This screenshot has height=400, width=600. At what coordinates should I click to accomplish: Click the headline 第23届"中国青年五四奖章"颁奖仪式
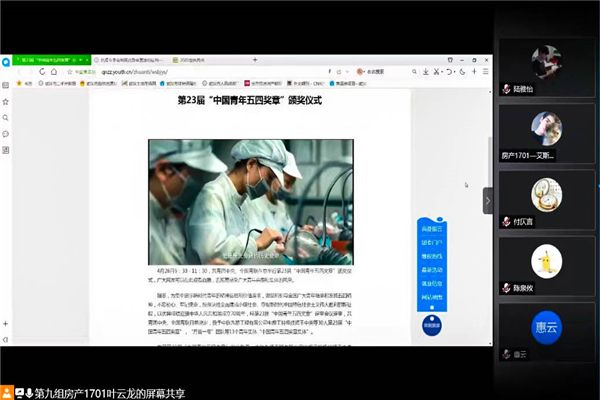tap(249, 101)
